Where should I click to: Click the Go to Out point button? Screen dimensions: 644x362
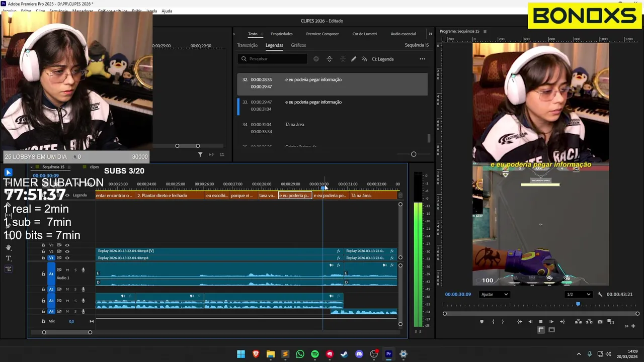[x=562, y=322]
